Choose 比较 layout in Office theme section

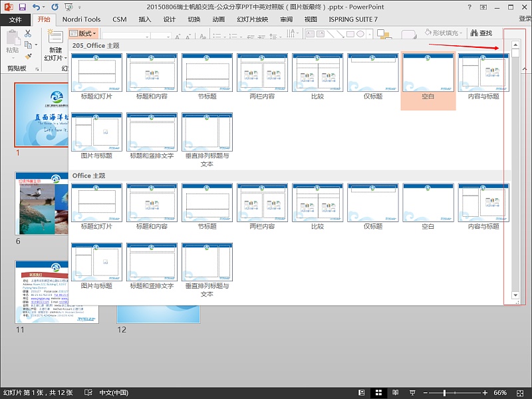pyautogui.click(x=317, y=207)
